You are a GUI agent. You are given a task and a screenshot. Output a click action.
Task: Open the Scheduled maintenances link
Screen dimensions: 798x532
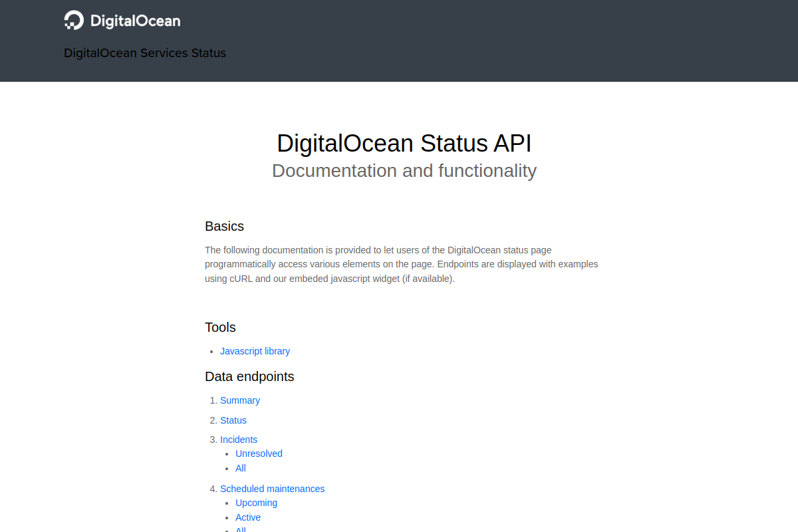[x=273, y=489]
